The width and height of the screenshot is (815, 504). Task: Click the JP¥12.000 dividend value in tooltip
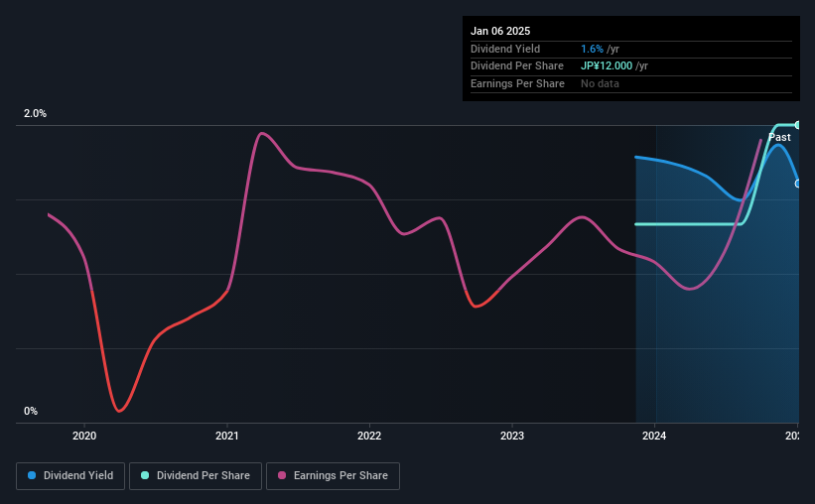pos(607,66)
